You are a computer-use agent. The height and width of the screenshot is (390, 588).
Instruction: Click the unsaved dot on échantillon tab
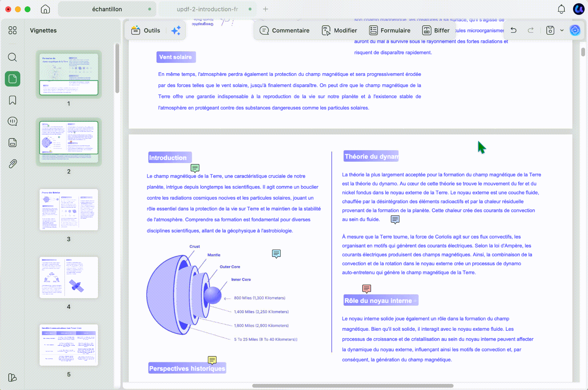tap(150, 9)
